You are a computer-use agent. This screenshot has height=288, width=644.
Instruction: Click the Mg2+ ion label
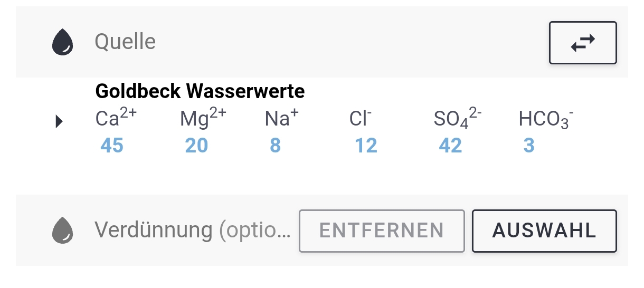pyautogui.click(x=203, y=119)
